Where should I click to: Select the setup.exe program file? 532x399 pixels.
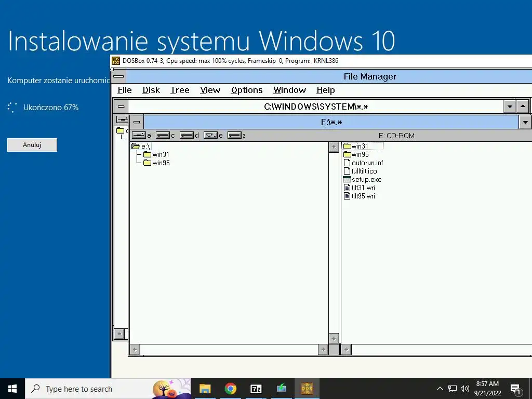pos(362,179)
